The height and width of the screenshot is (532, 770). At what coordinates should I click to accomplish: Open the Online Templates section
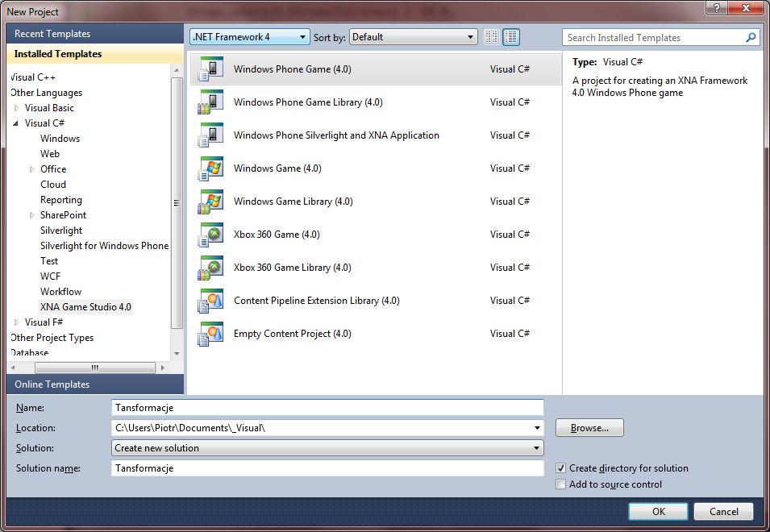point(95,384)
